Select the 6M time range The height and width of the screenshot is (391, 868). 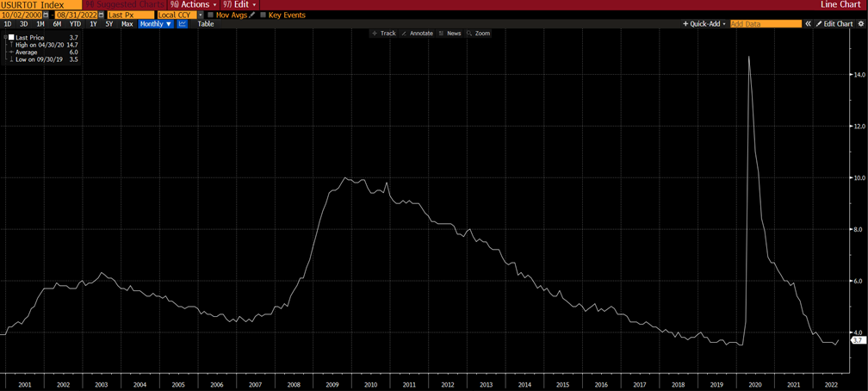pyautogui.click(x=57, y=24)
